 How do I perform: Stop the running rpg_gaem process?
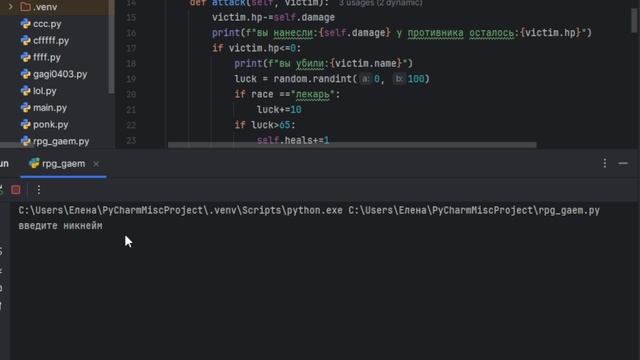(16, 190)
